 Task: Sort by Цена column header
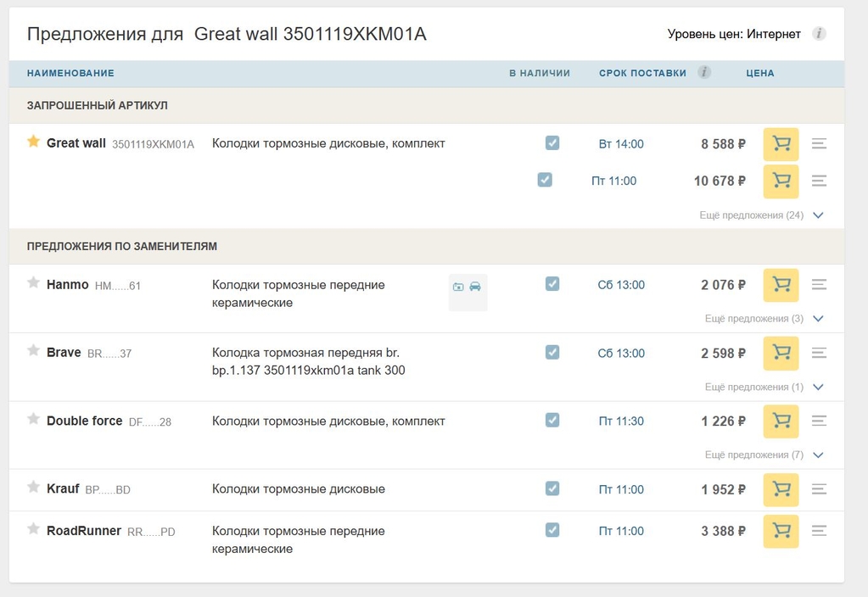coord(760,73)
